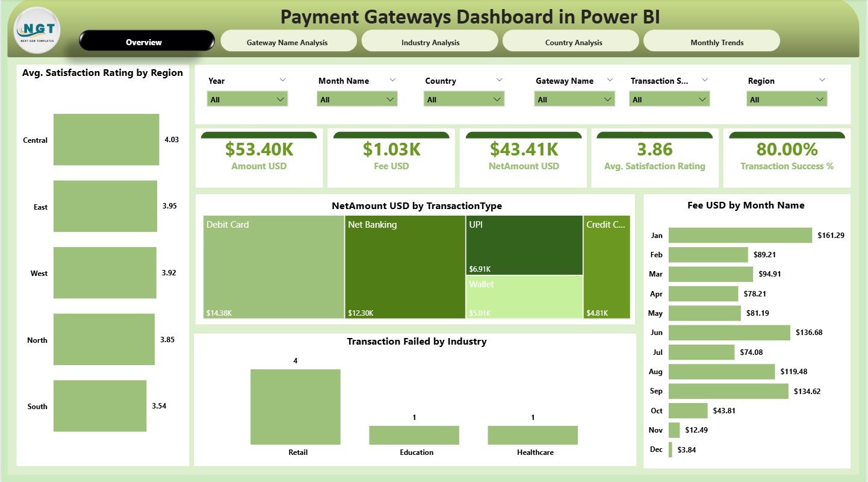
Task: Expand the Country filter dropdown
Action: pos(463,99)
